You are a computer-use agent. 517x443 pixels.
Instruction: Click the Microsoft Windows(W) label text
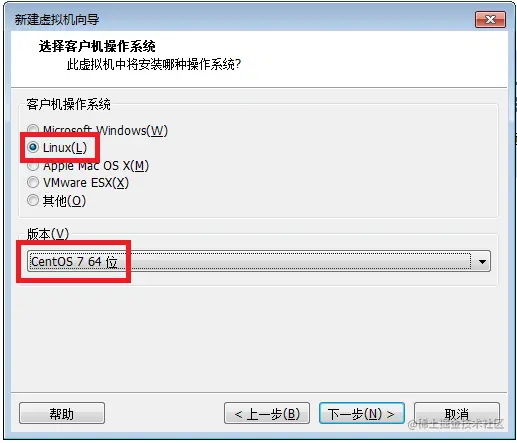105,130
